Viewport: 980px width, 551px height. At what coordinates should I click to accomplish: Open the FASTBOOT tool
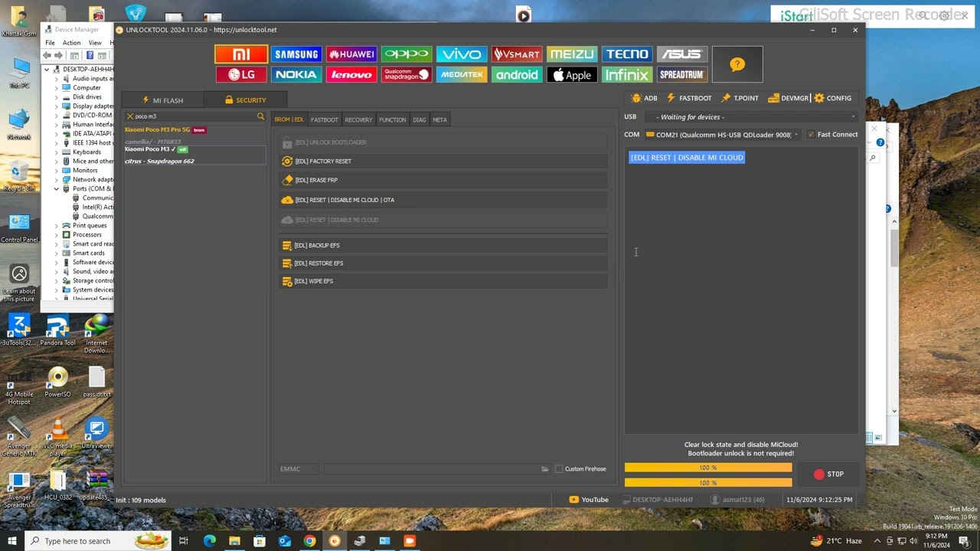click(689, 98)
